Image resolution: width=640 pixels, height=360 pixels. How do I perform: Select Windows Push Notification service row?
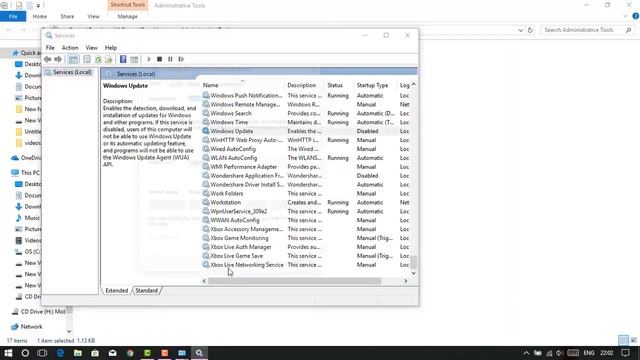tap(306, 96)
